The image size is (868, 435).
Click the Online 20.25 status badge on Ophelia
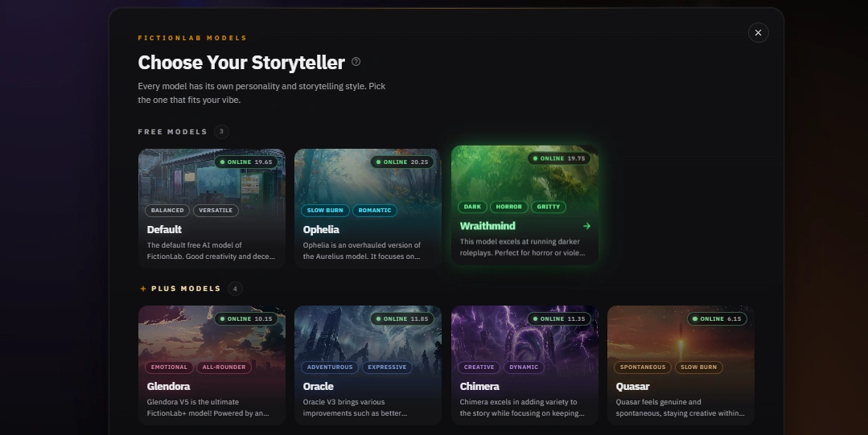coord(402,162)
